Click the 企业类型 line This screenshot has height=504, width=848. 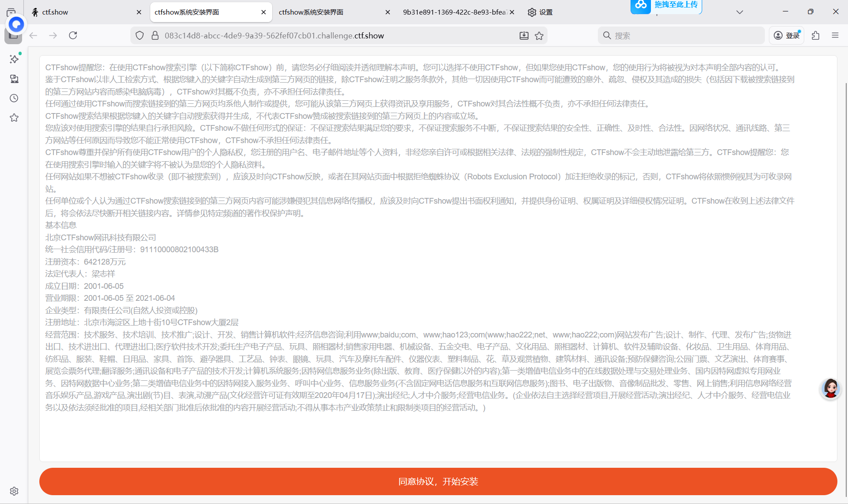click(x=122, y=311)
